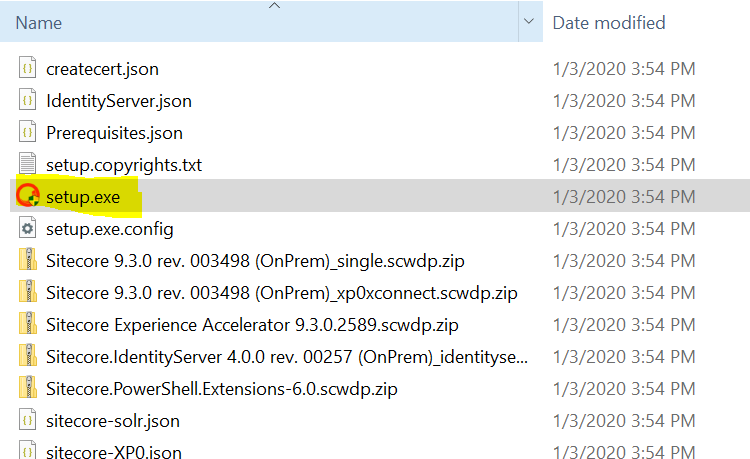Sort by the Date modified column header
The image size is (750, 459).
[x=609, y=23]
